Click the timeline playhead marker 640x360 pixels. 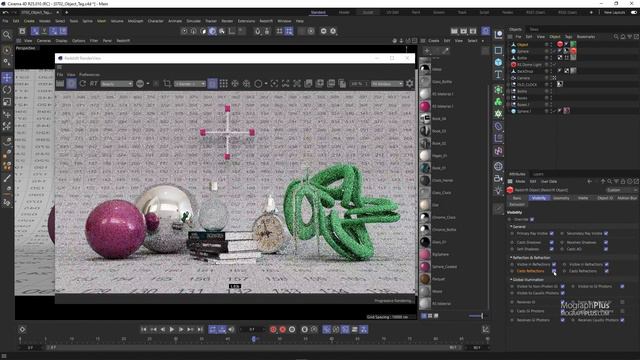253,339
